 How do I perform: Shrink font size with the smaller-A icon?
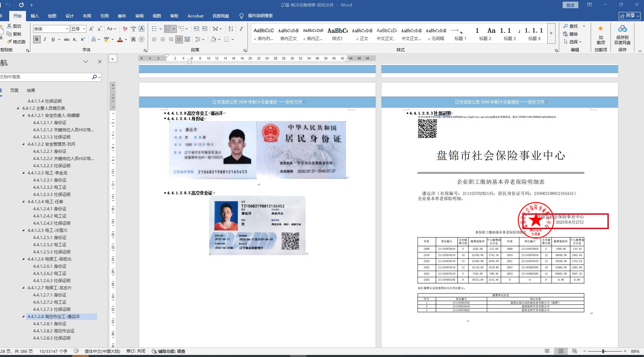pos(99,29)
